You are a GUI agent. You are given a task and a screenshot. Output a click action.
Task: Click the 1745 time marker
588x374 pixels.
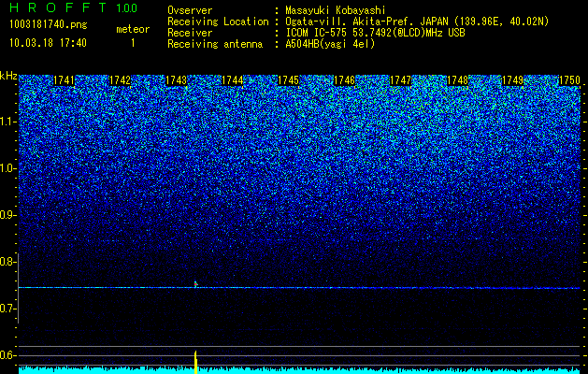(289, 80)
